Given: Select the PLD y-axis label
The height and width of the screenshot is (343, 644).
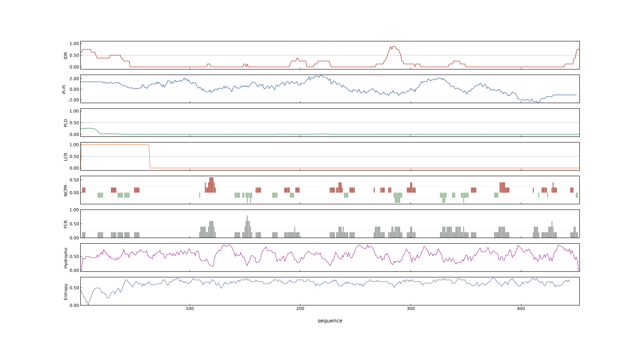Looking at the screenshot, I should click(66, 123).
